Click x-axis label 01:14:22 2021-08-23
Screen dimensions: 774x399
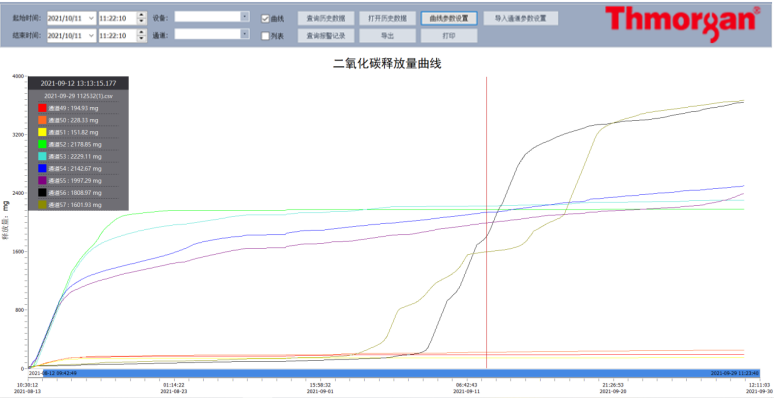point(174,388)
